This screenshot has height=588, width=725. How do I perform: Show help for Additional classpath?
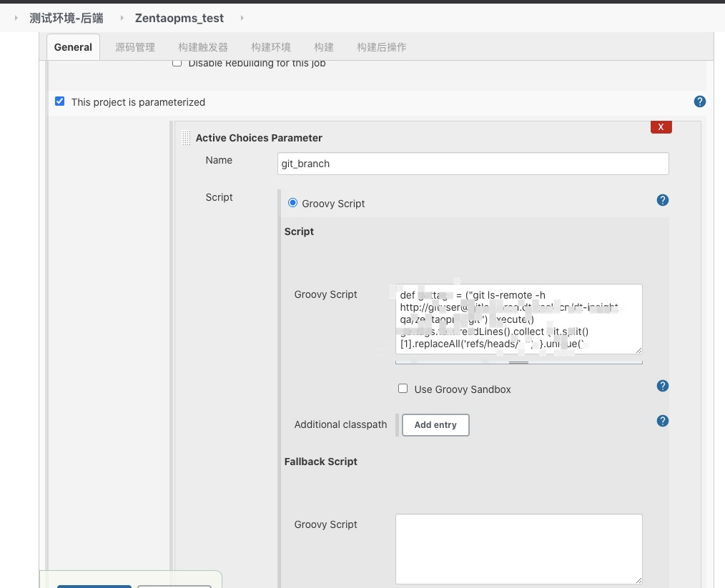point(663,421)
